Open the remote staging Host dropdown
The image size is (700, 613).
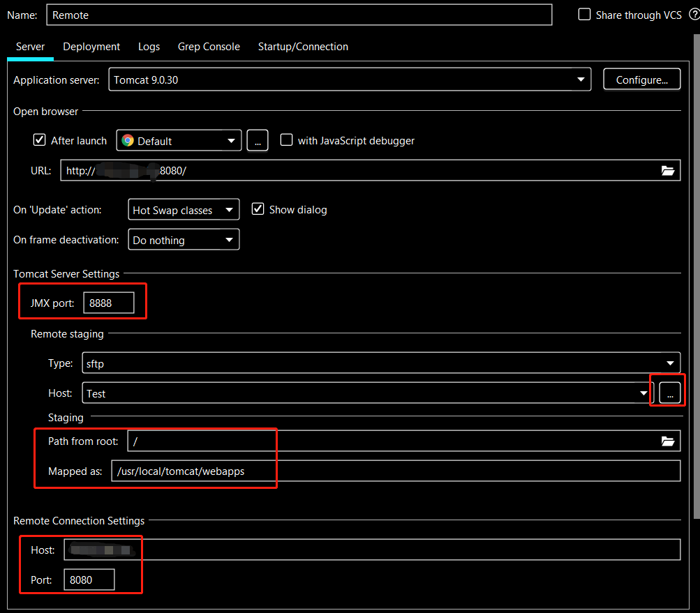pos(368,393)
